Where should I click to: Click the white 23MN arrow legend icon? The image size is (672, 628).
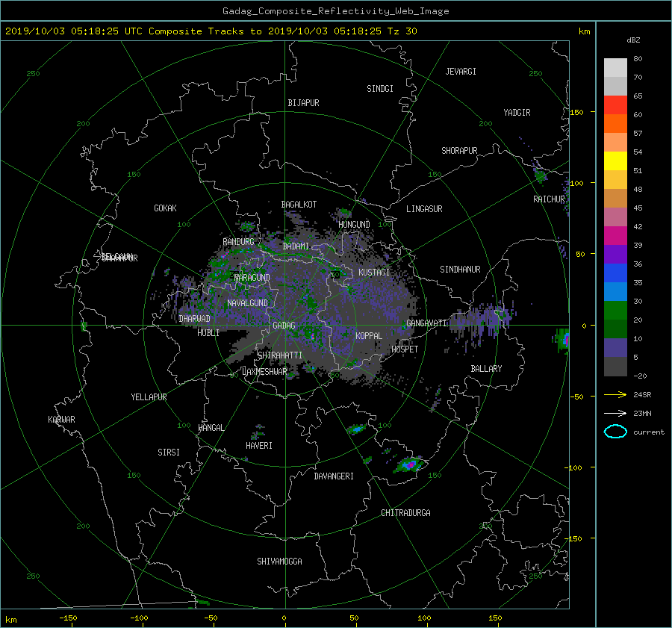click(x=615, y=413)
